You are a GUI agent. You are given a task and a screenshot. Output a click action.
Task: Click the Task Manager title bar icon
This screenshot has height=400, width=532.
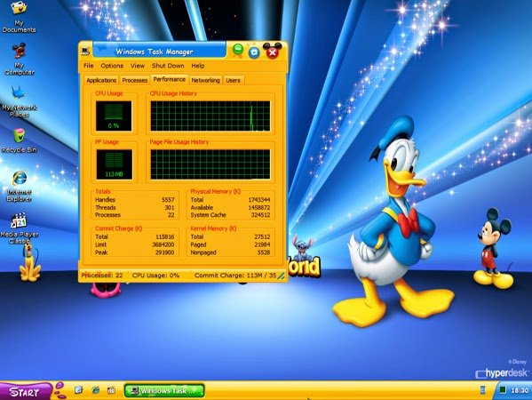[x=85, y=52]
